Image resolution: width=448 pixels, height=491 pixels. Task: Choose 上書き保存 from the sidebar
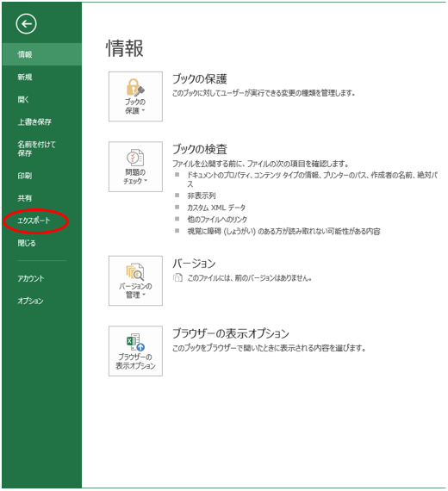[34, 121]
